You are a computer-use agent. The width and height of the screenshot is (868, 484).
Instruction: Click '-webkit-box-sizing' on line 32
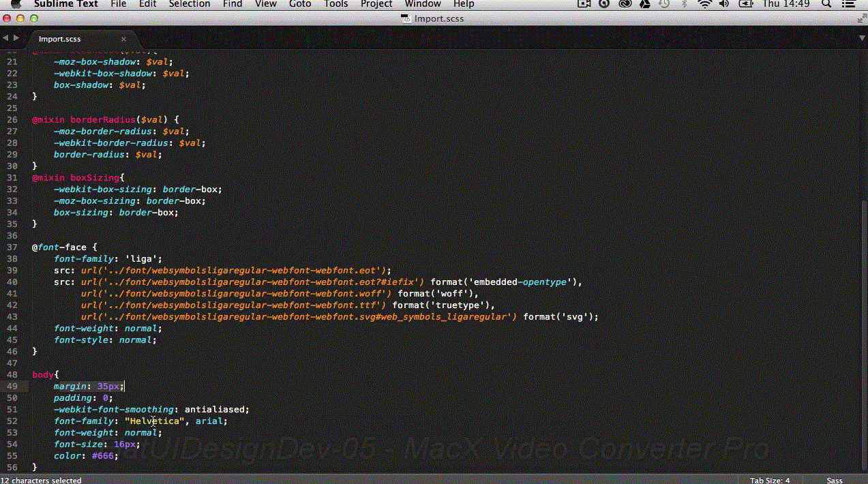(103, 189)
